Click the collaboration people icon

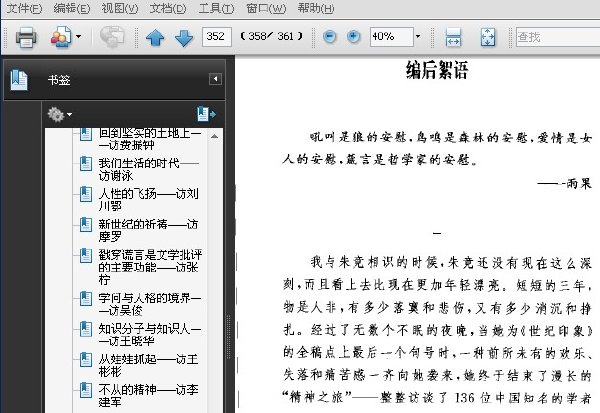[61, 37]
